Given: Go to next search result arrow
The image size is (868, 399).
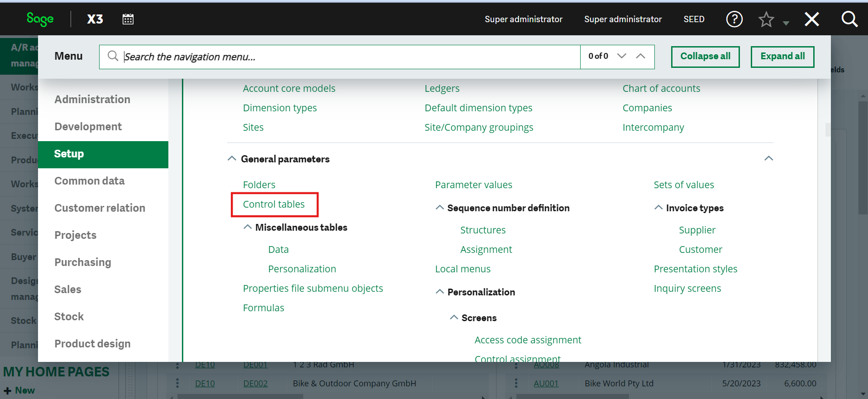Looking at the screenshot, I should coord(622,56).
